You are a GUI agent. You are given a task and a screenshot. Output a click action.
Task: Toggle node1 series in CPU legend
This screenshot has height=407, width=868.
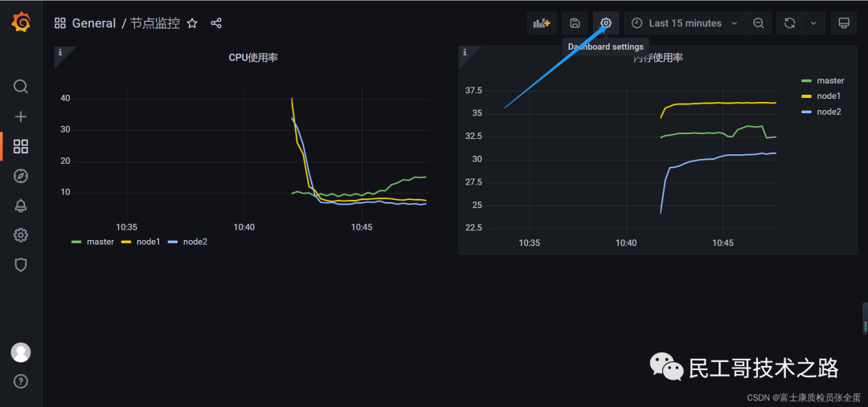tap(148, 242)
